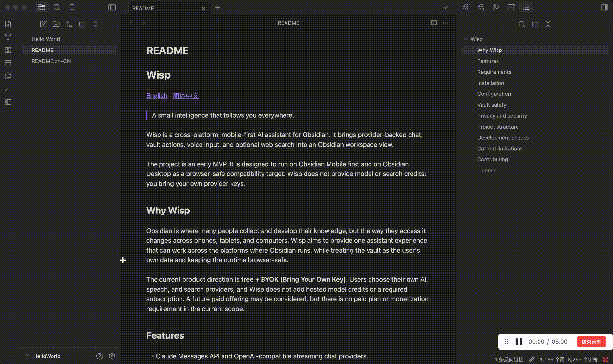Open more options ellipsis menu for note
613x364 pixels.
tap(445, 23)
